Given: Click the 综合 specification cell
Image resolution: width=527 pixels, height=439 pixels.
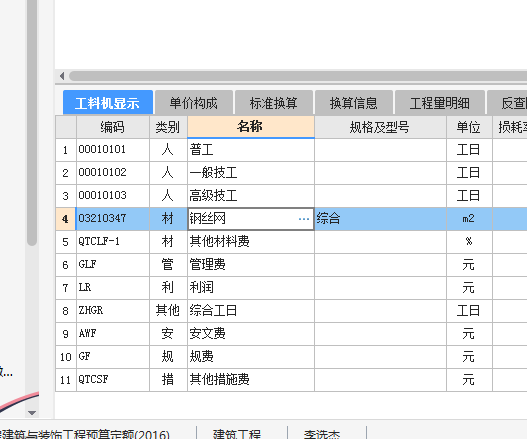Looking at the screenshot, I should [x=380, y=219].
